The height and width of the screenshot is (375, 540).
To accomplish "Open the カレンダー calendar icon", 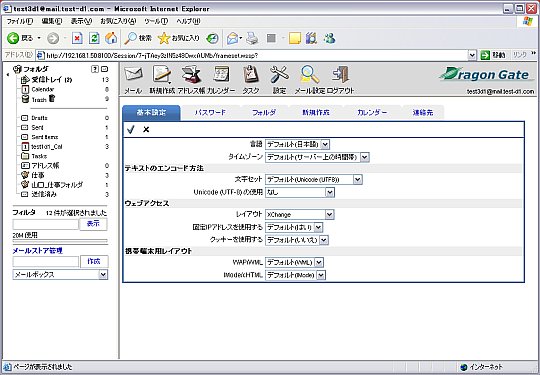I will click(x=221, y=74).
